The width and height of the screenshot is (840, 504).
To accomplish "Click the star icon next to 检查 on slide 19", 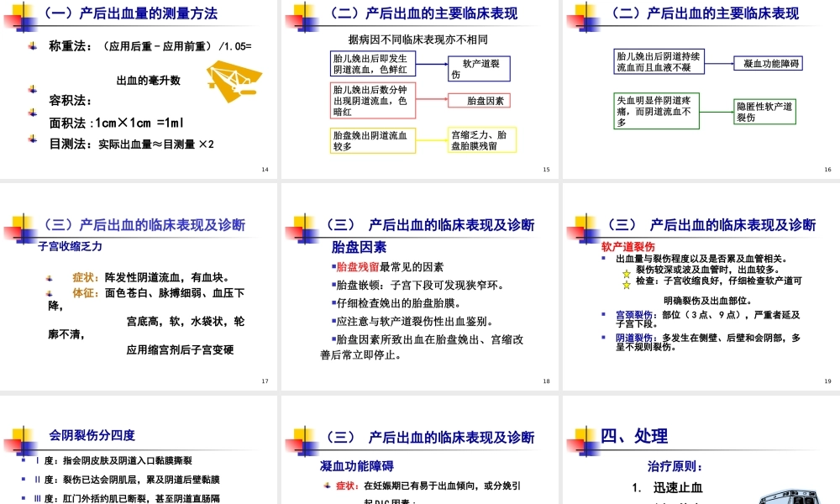I will (x=626, y=284).
